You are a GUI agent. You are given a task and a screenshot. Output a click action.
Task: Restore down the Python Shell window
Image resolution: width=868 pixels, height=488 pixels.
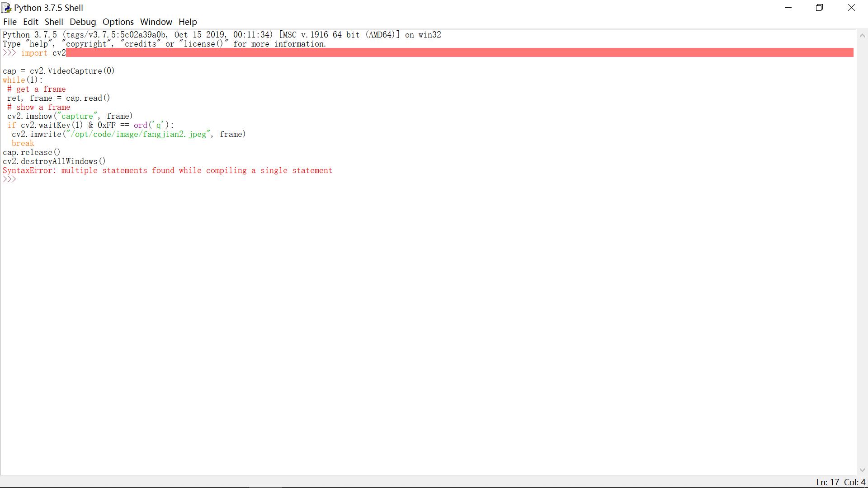tap(819, 8)
